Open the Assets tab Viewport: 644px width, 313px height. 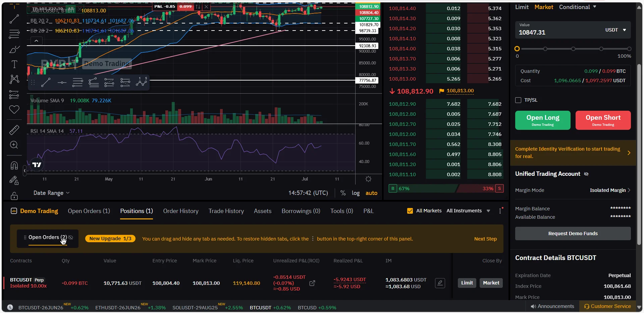(x=263, y=211)
